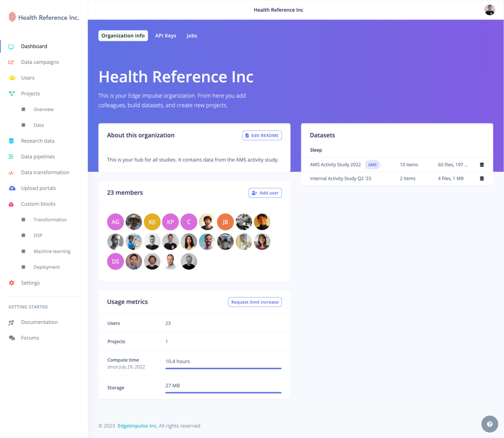The width and height of the screenshot is (504, 438).
Task: Click the 'since July 29, 2022' text
Action: click(x=126, y=367)
